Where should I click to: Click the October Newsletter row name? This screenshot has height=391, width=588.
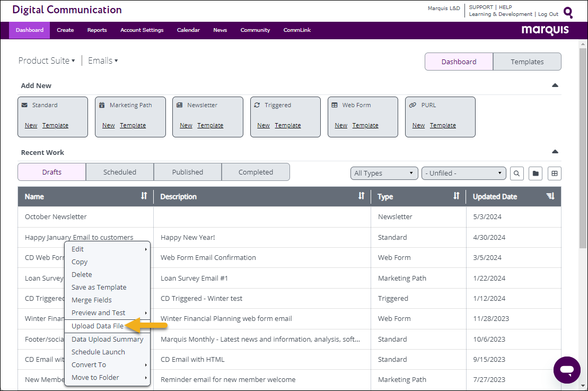pos(56,217)
